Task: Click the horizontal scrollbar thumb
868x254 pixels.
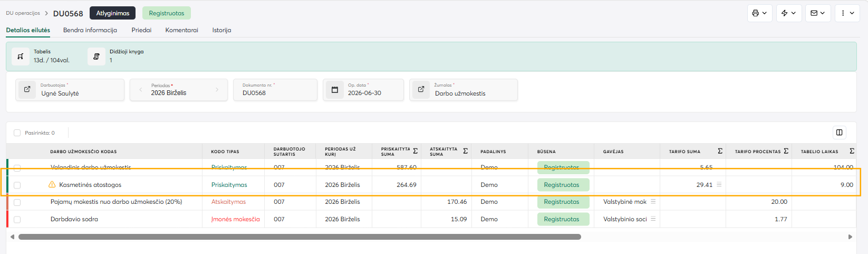Action: 300,237
